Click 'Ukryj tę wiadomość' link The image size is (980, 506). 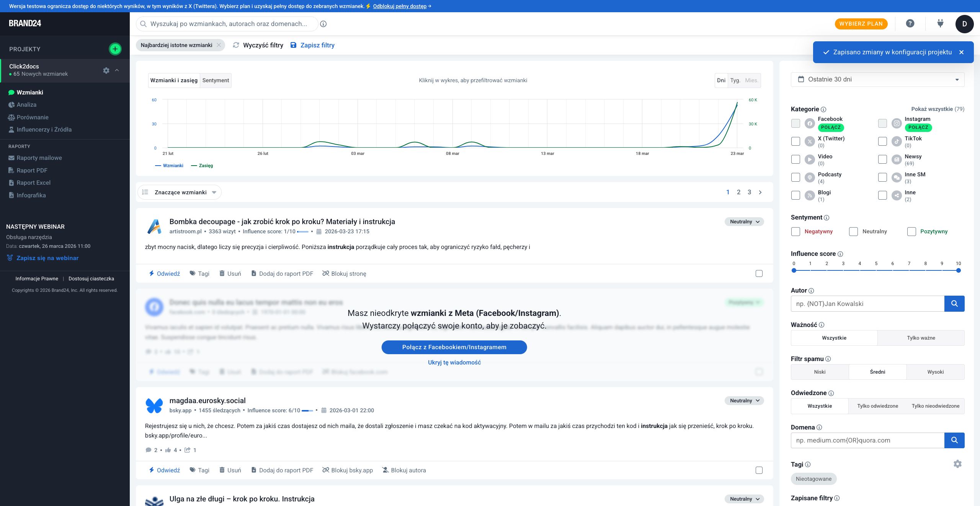(454, 363)
